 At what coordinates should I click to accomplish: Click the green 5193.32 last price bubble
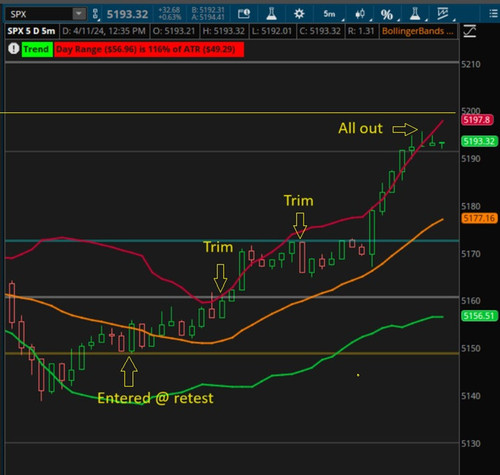point(479,141)
